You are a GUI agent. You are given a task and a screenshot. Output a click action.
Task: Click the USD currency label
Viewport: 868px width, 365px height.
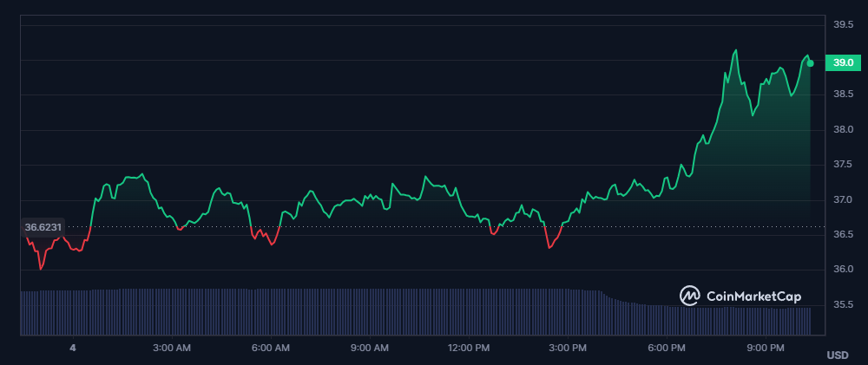(x=837, y=355)
